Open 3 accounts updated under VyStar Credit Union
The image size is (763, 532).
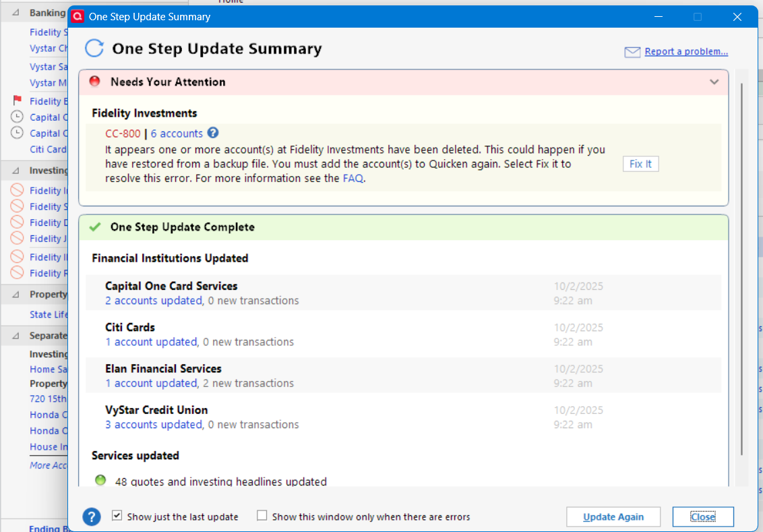153,425
